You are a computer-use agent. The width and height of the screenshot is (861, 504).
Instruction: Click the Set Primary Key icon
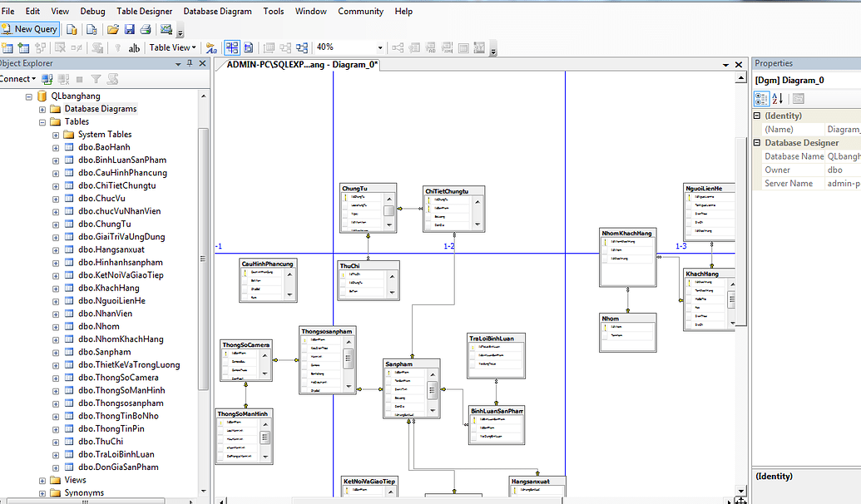(117, 47)
